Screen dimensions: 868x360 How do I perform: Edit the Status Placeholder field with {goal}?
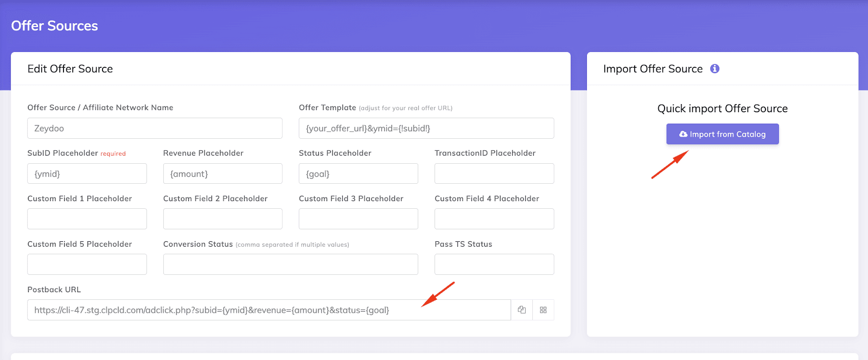tap(358, 174)
